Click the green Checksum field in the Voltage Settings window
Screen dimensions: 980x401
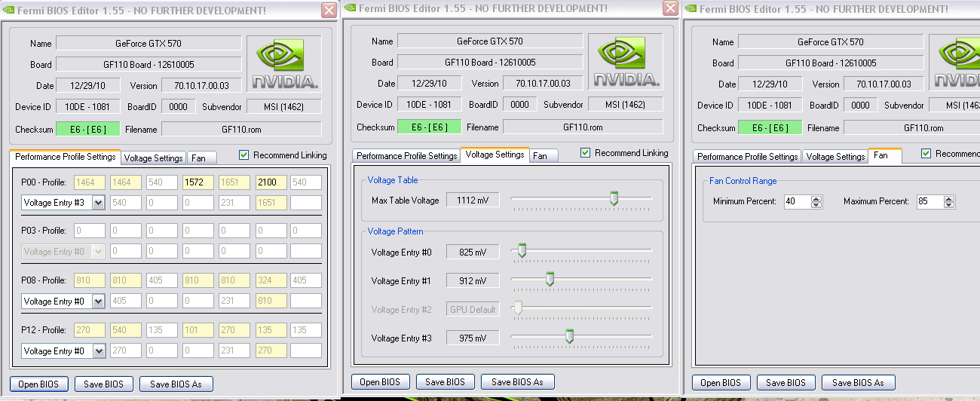point(429,127)
